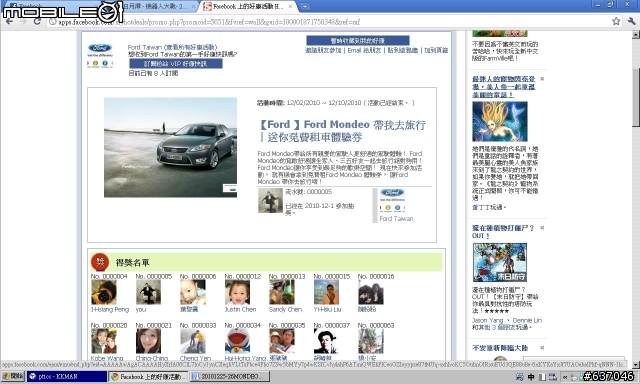Open winner No. 0000063 profile photo
The image size is (640, 384).
pyautogui.click(x=371, y=341)
